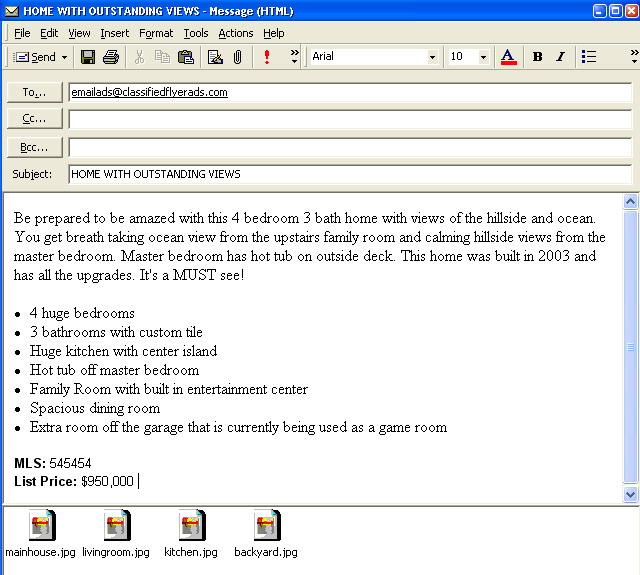640x575 pixels.
Task: Click the Cut scissors icon
Action: pos(139,57)
